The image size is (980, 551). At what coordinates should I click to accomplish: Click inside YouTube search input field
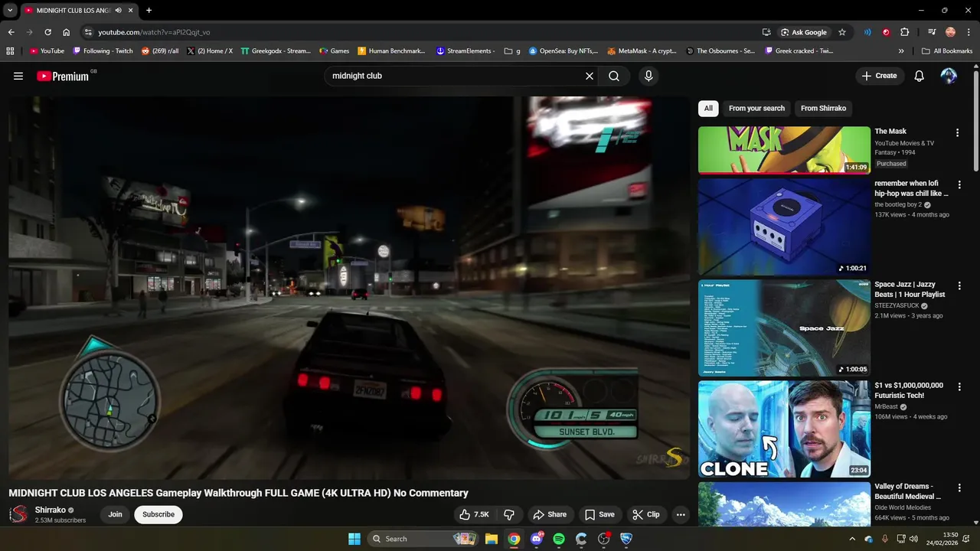point(456,76)
